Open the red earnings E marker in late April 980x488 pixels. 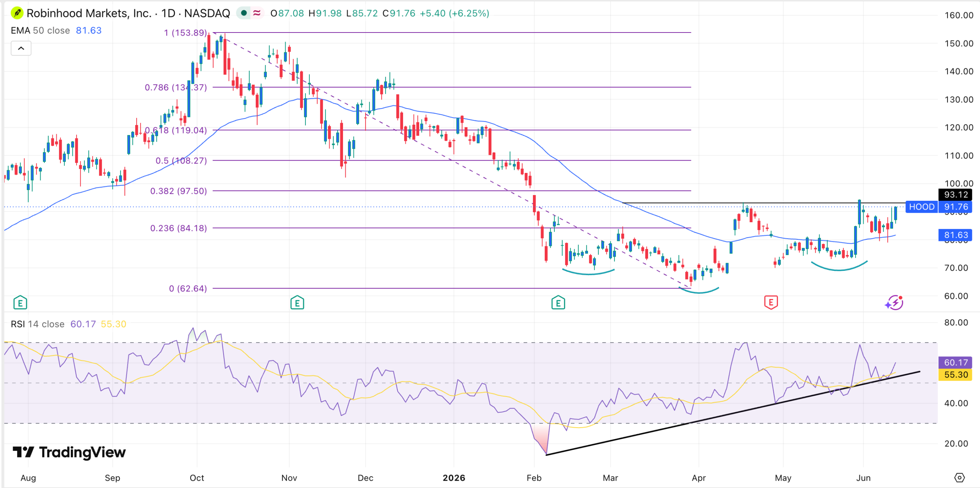pos(771,303)
